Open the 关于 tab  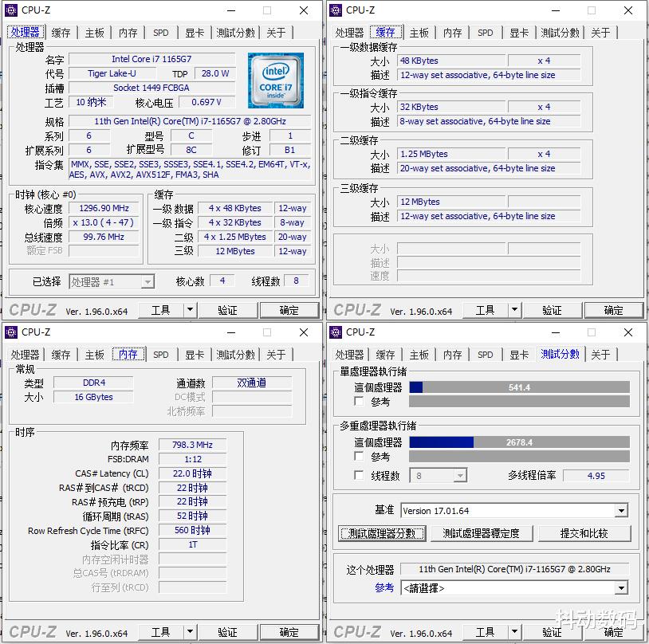coord(277,33)
